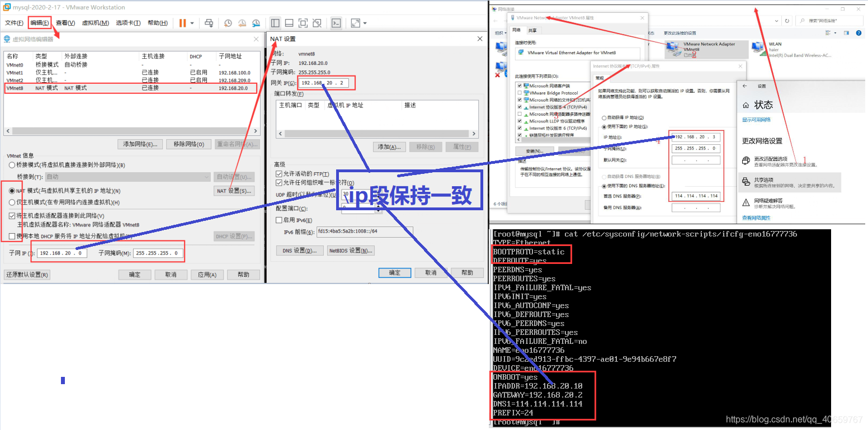This screenshot has height=430, width=868.
Task: Toggle 将主机虚拟适配器连接到此网络 checkbox
Action: point(12,216)
